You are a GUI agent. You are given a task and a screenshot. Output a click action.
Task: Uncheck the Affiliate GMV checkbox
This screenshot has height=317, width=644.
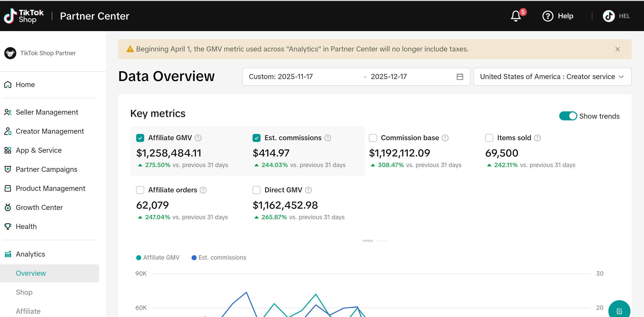pyautogui.click(x=140, y=138)
